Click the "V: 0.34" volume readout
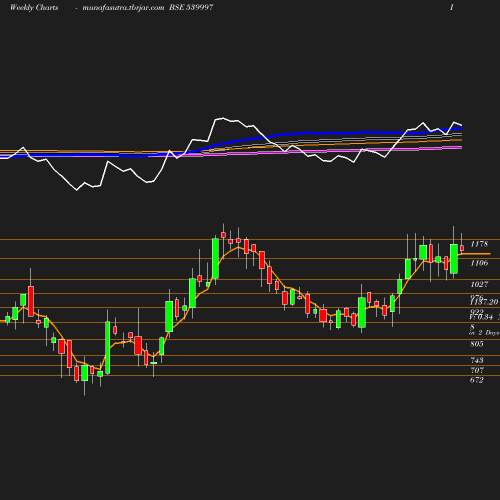Image resolution: width=500 pixels, height=500 pixels. pos(481,317)
